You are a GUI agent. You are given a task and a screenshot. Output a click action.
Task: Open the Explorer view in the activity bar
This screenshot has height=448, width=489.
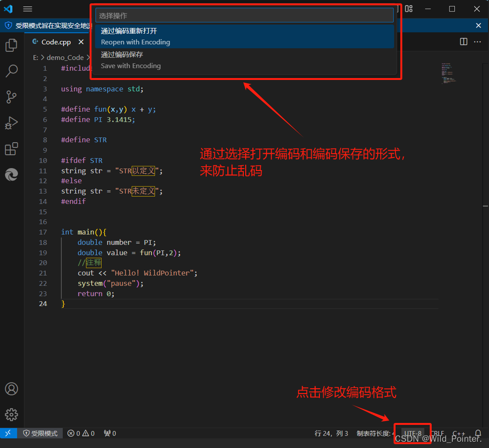[x=12, y=45]
